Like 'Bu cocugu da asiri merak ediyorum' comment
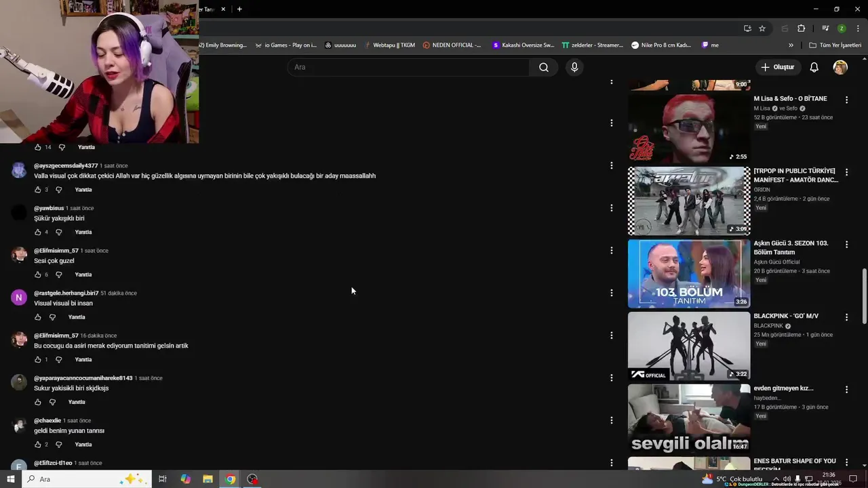Image resolution: width=868 pixels, height=488 pixels. 37,360
